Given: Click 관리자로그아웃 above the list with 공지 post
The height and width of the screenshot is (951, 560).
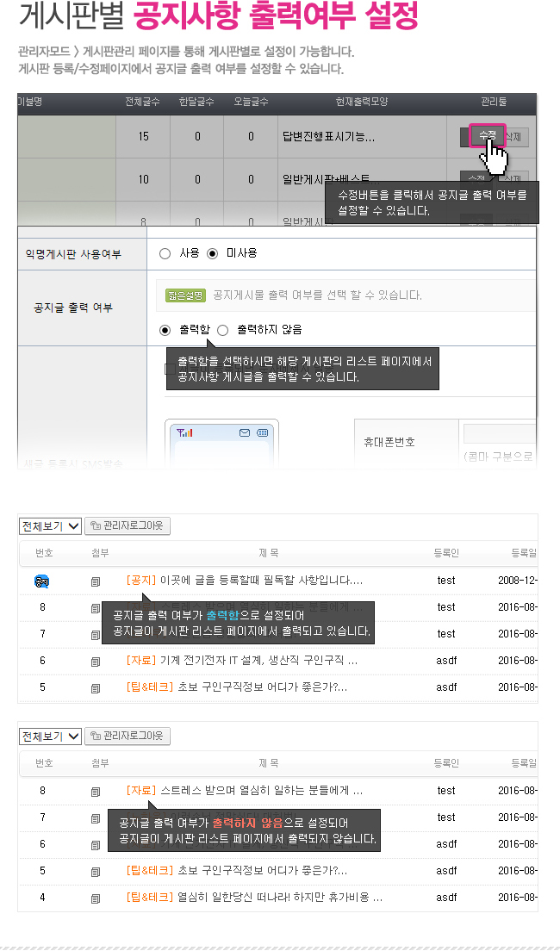Looking at the screenshot, I should pos(128,525).
